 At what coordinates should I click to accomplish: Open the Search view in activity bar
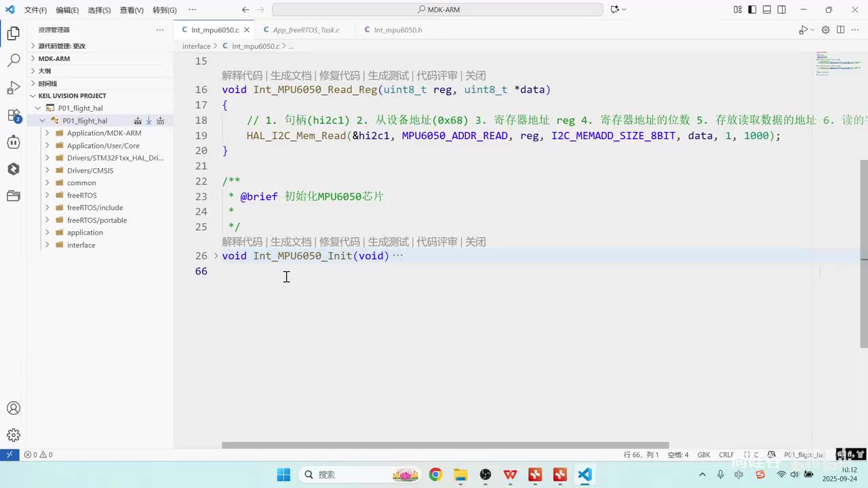pos(13,60)
